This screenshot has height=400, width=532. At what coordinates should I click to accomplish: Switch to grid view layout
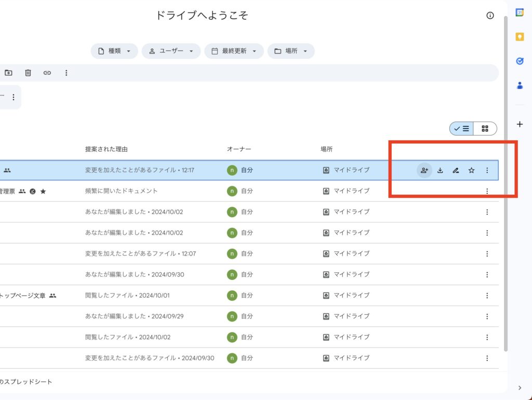tap(485, 128)
